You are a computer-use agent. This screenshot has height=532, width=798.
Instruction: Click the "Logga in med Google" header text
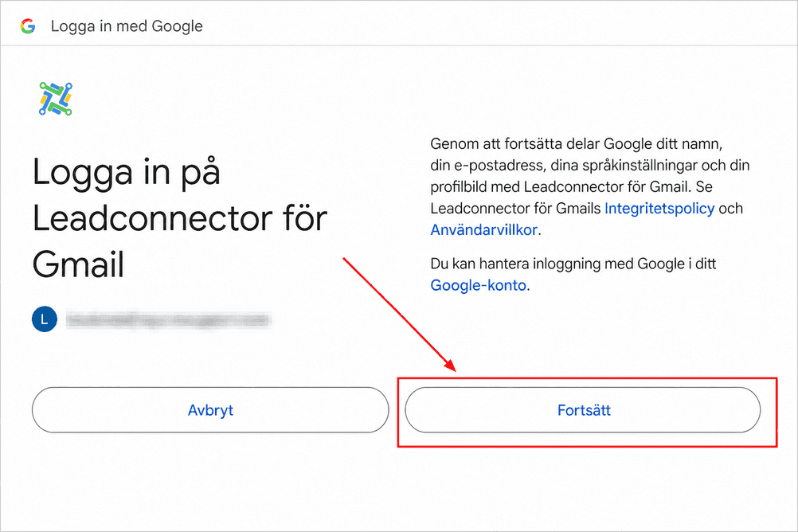point(127,26)
